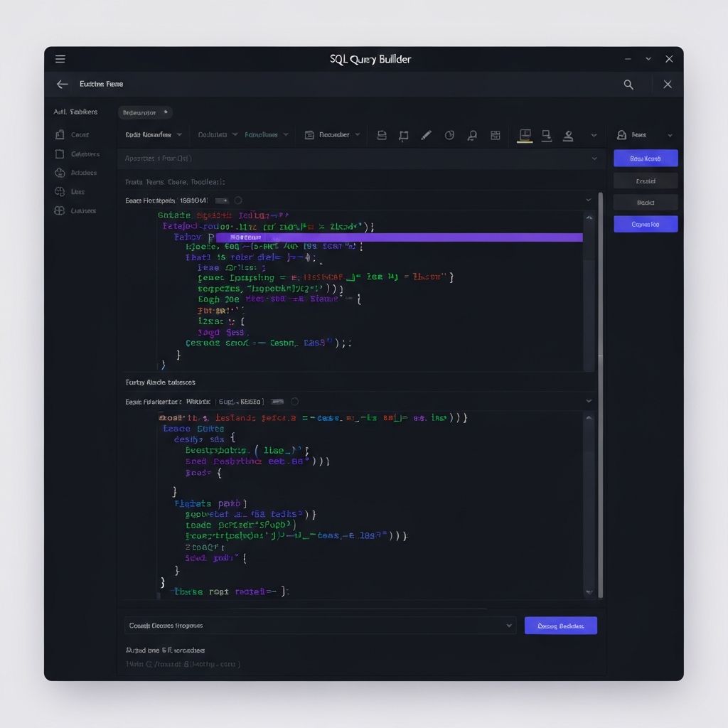728x728 pixels.
Task: Collapse the first query panel via its chevron
Action: point(588,200)
